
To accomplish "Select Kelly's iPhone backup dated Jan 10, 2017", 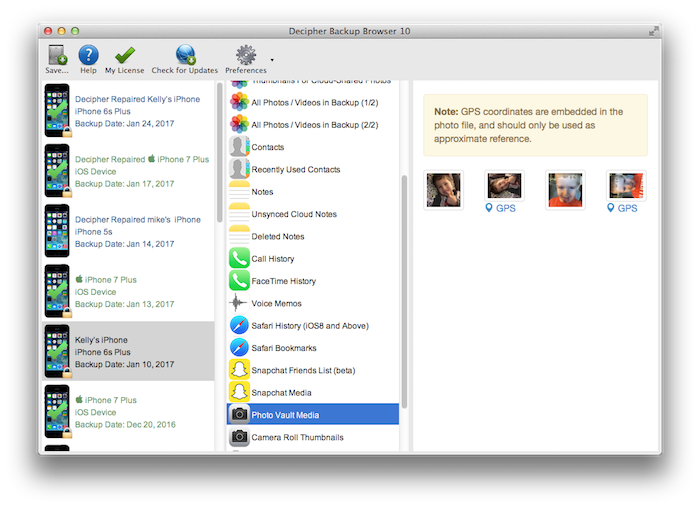I will pyautogui.click(x=129, y=351).
